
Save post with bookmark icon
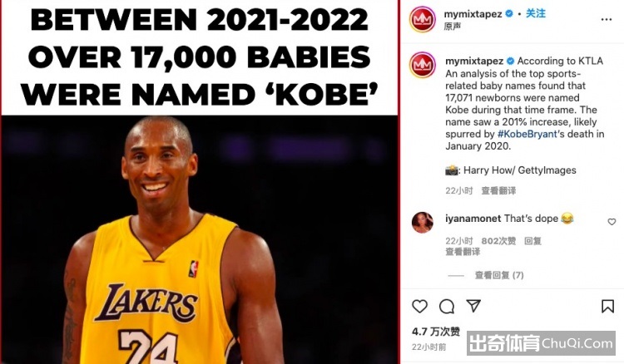click(x=607, y=307)
